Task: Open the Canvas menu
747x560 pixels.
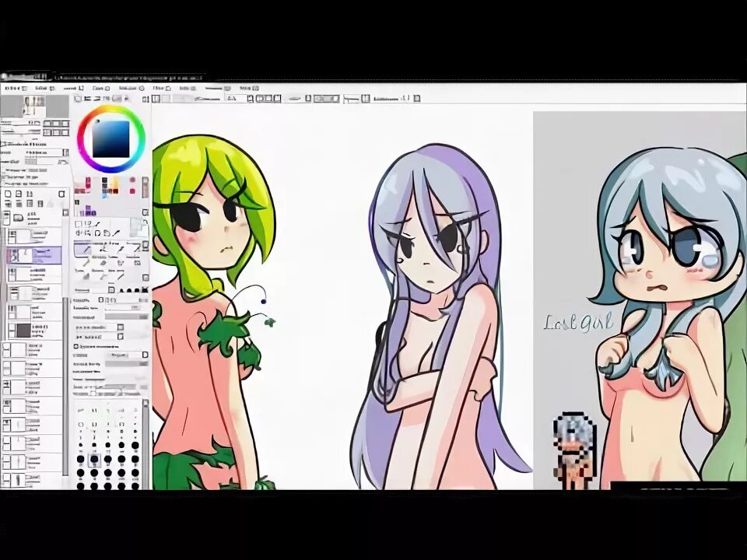Action: [73, 88]
